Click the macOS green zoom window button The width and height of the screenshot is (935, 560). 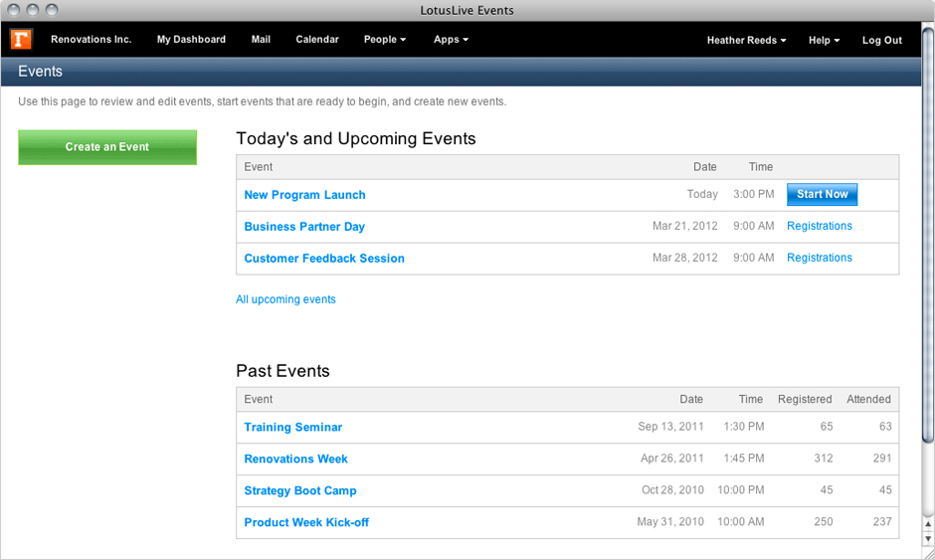pos(52,10)
